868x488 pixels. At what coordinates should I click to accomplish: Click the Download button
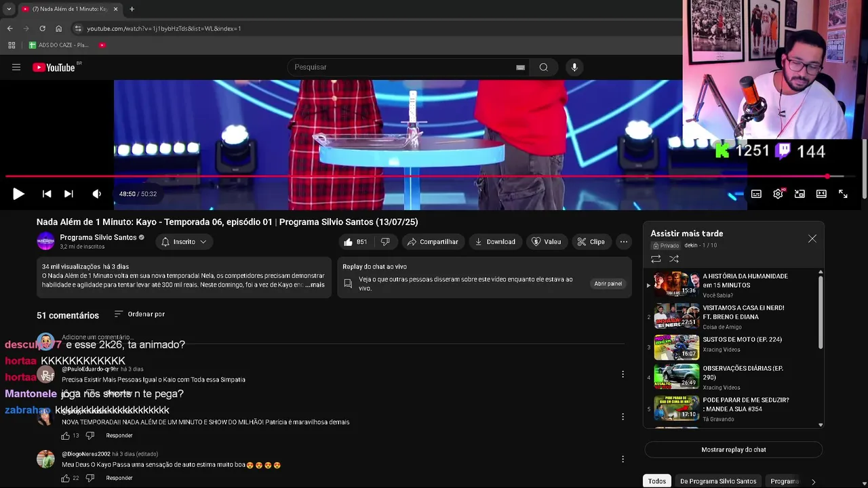[495, 242]
